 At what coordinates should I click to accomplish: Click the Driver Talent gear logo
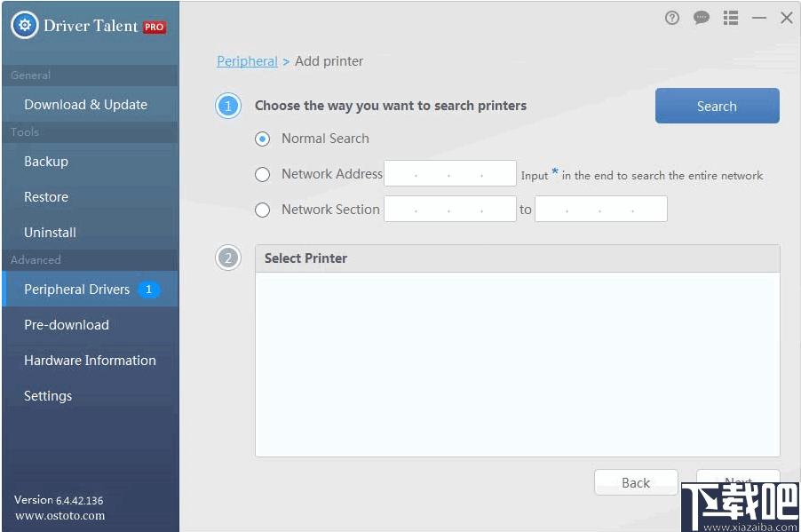tap(25, 25)
